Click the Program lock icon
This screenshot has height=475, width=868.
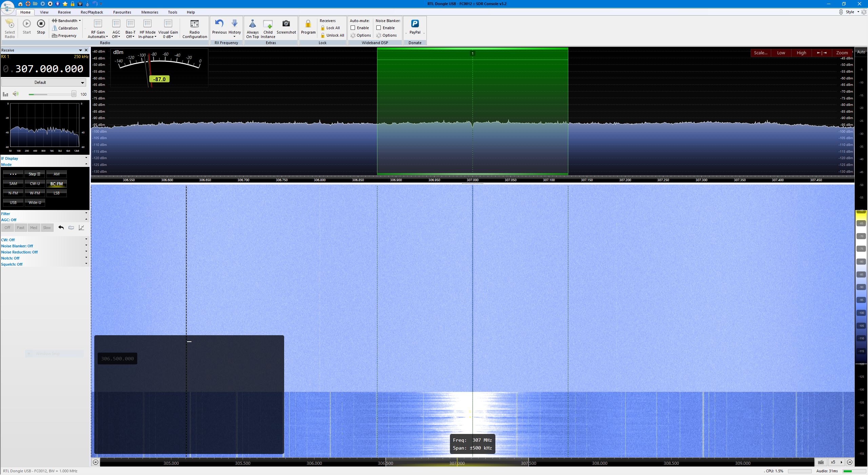[308, 24]
